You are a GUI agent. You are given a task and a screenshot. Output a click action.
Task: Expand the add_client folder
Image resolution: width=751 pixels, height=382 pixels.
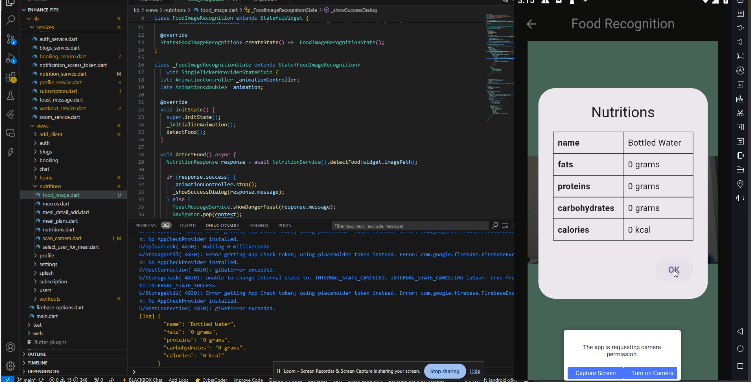pyautogui.click(x=51, y=135)
